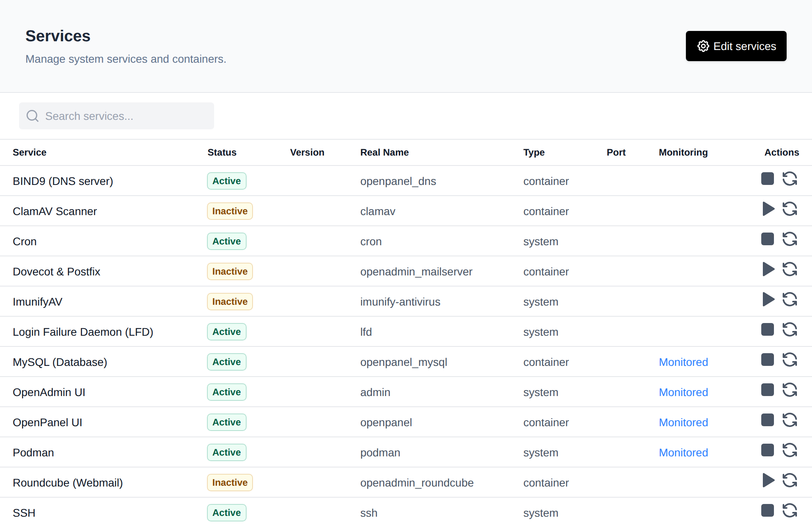Click the Active badge for SSH
This screenshot has width=812, height=527.
pos(227,513)
